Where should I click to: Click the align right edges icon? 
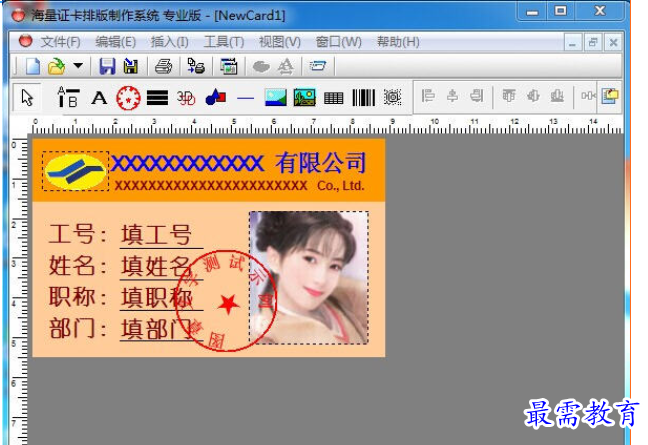[476, 96]
